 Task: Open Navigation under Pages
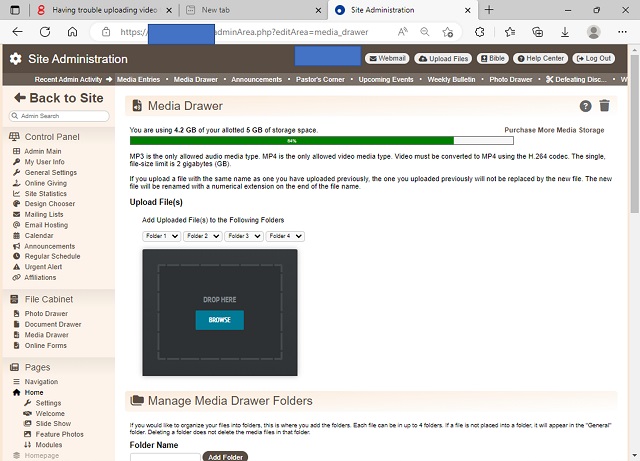tap(41, 382)
